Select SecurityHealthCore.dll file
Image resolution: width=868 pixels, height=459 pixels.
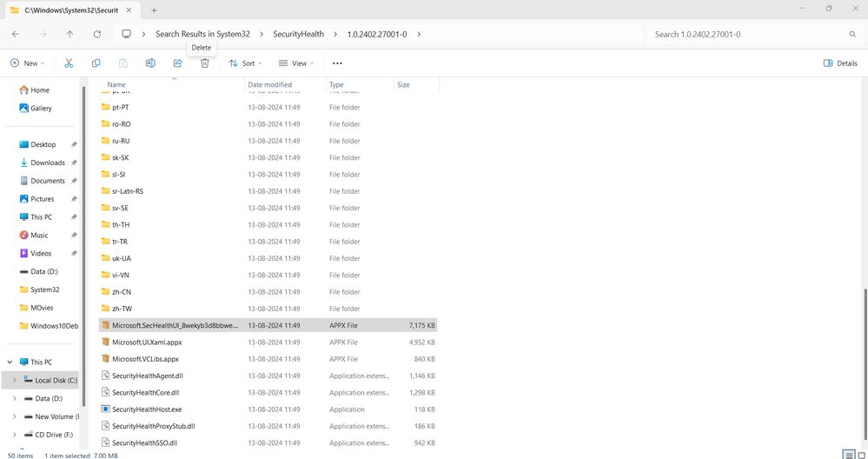pyautogui.click(x=268, y=393)
